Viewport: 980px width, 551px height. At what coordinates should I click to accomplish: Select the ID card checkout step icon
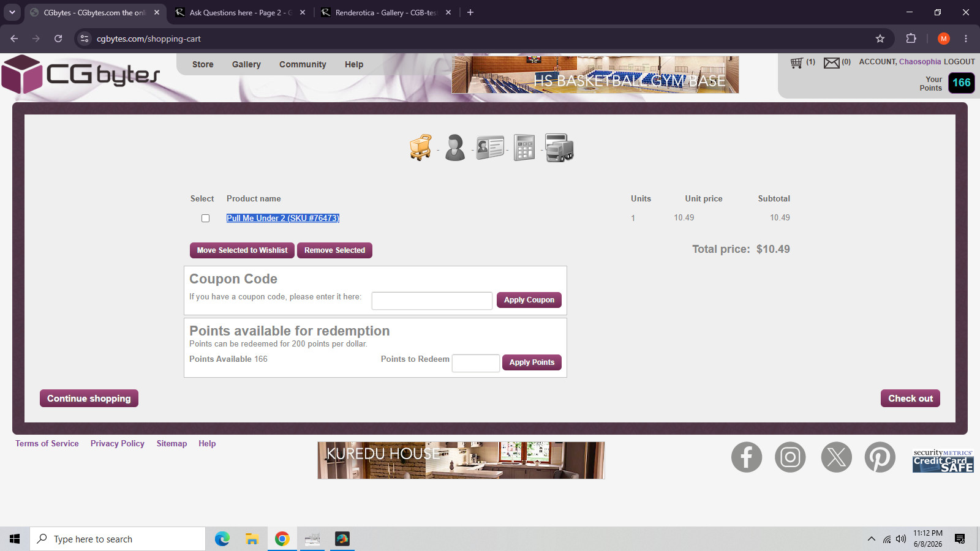click(x=490, y=148)
